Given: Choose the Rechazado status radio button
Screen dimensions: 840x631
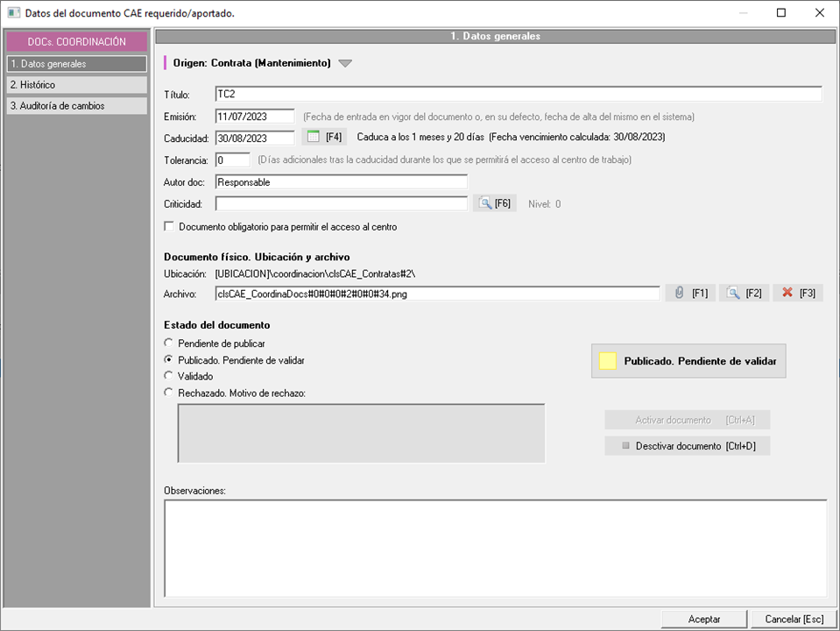Looking at the screenshot, I should coord(169,393).
